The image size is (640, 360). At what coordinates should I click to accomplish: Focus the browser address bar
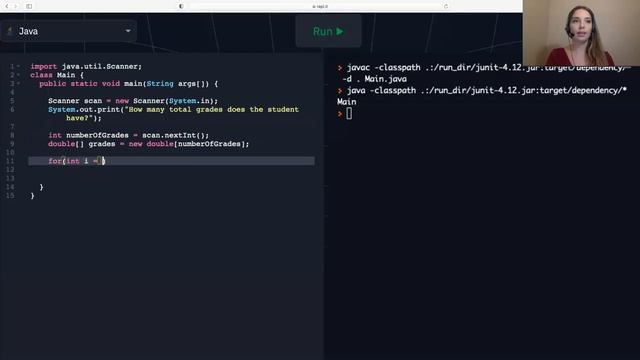(x=320, y=6)
